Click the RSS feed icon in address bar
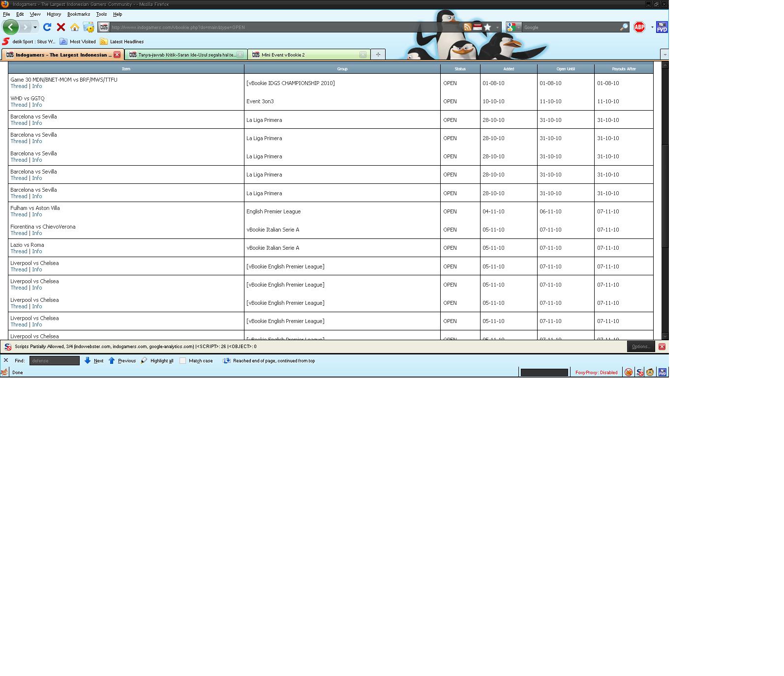Image resolution: width=784 pixels, height=676 pixels. pos(467,27)
